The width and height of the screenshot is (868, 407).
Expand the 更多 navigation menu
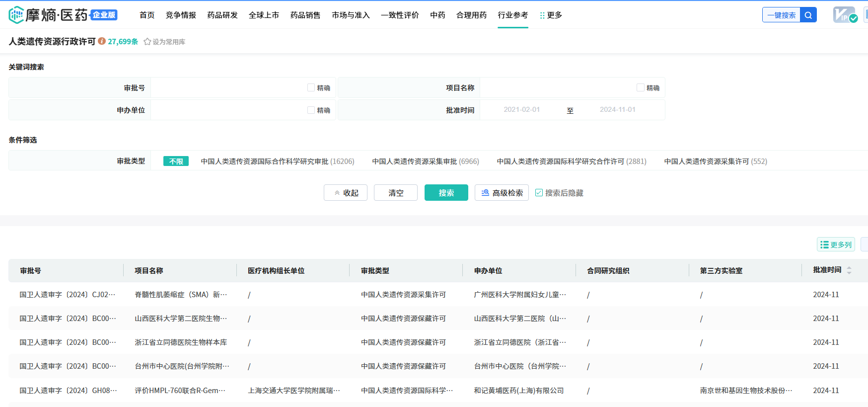click(x=551, y=15)
